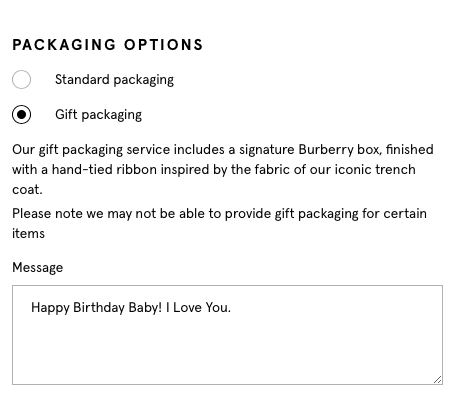Select the Standard packaging radio button
This screenshot has width=458, height=397.
[x=22, y=80]
